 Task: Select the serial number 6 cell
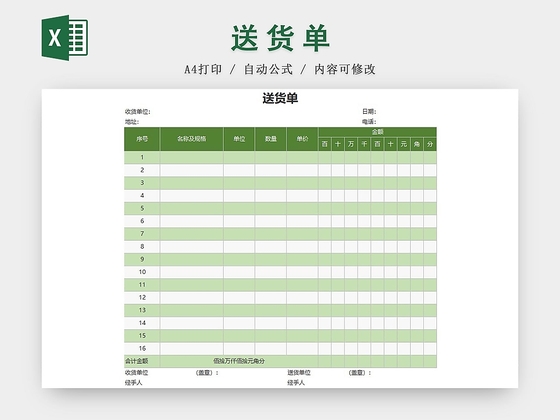142,221
